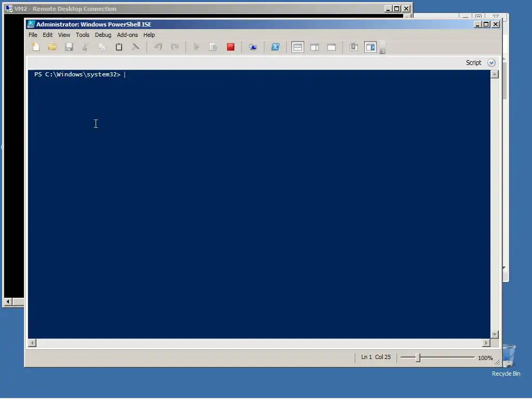Close the PowerShell ISE window

(496, 24)
